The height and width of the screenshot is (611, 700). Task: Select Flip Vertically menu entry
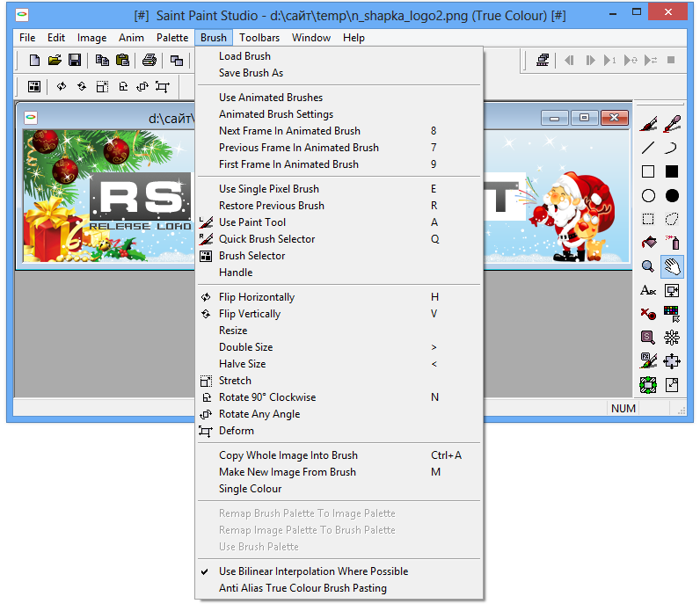pos(339,314)
